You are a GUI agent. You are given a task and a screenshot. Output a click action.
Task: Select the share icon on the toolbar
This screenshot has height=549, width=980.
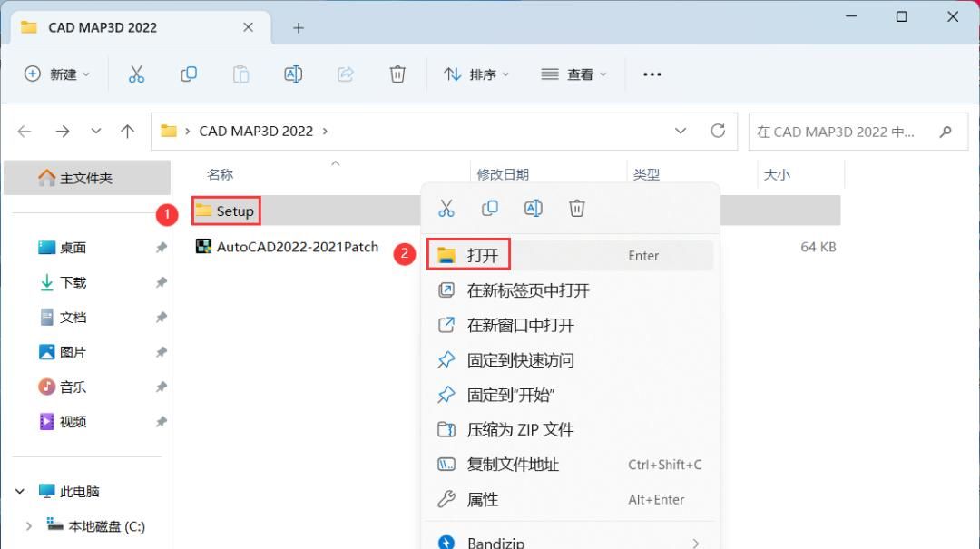pos(345,74)
